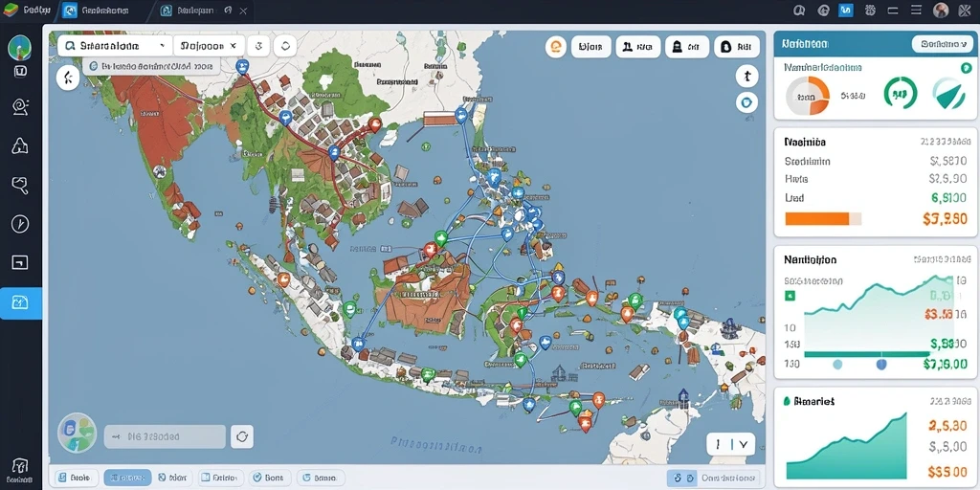Select the third bottom-bar tab
This screenshot has width=980, height=490.
174,478
